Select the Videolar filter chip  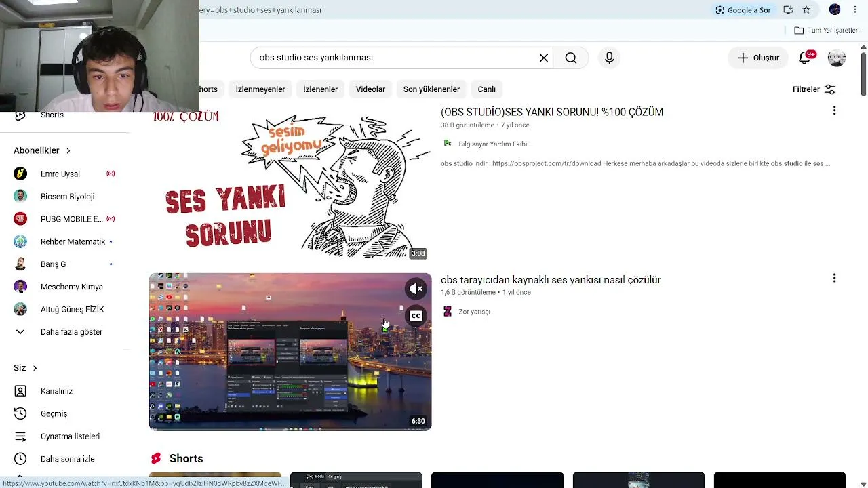click(x=370, y=89)
